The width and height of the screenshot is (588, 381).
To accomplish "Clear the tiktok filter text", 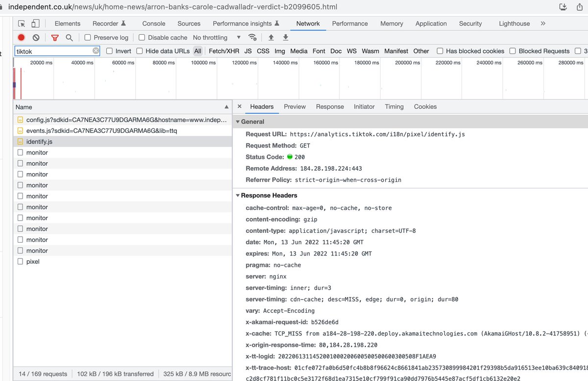I will pos(96,51).
